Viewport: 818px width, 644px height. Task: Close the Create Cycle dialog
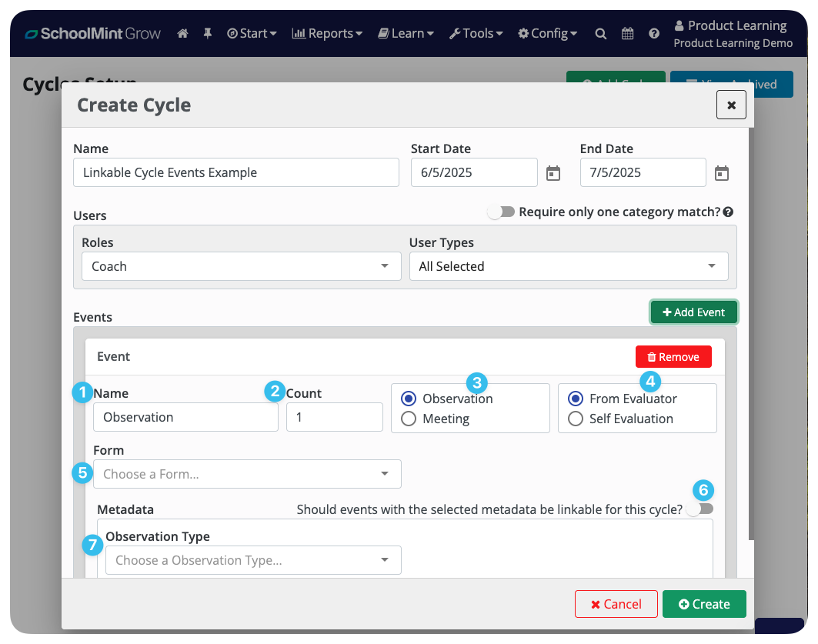(731, 105)
